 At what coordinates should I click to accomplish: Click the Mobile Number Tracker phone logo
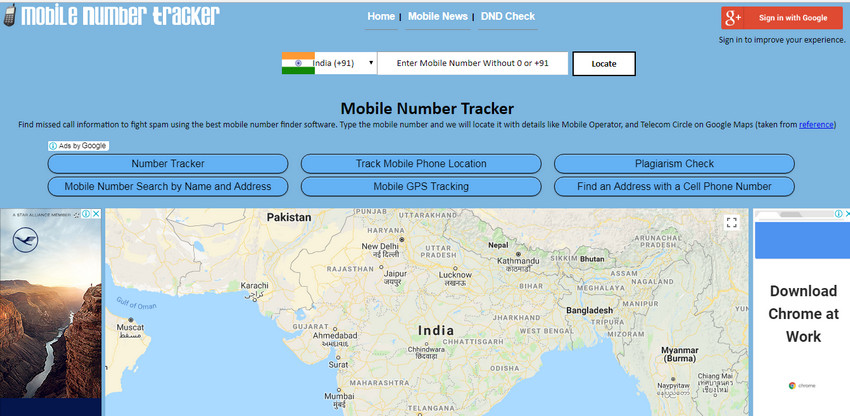pos(9,17)
